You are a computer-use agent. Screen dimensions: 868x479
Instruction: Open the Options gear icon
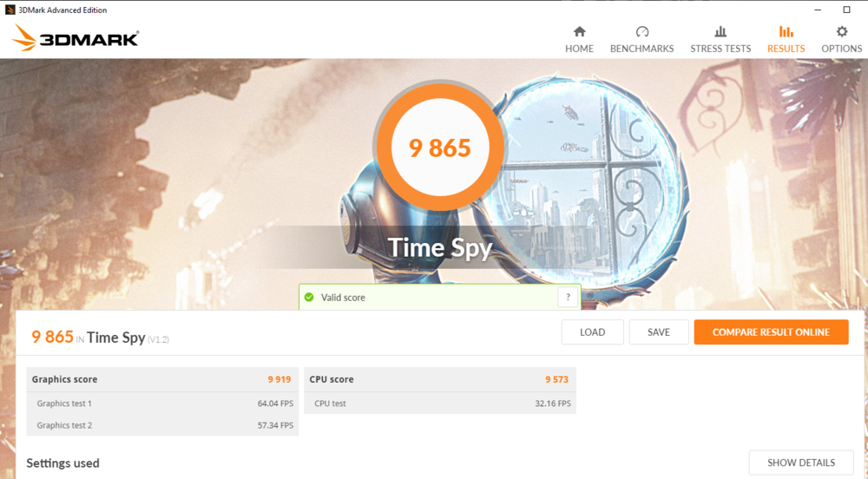click(x=841, y=32)
